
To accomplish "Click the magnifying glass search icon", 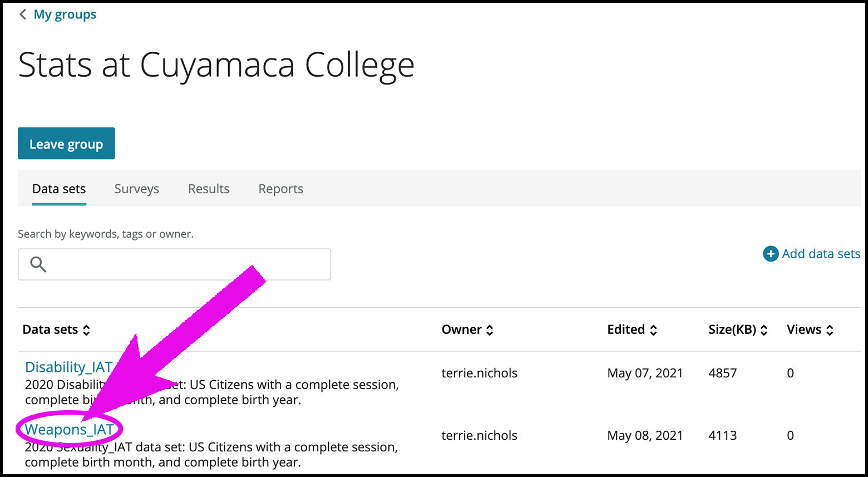I will (x=38, y=264).
